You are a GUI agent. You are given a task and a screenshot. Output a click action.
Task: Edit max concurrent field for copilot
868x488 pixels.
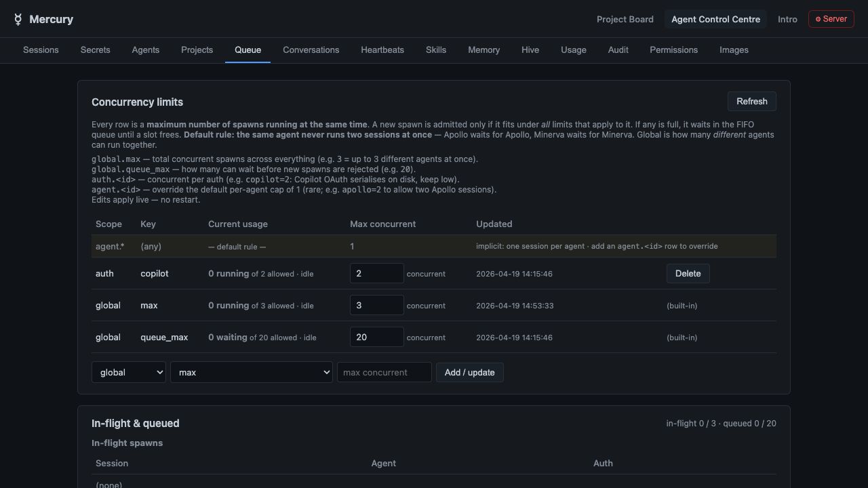click(376, 274)
